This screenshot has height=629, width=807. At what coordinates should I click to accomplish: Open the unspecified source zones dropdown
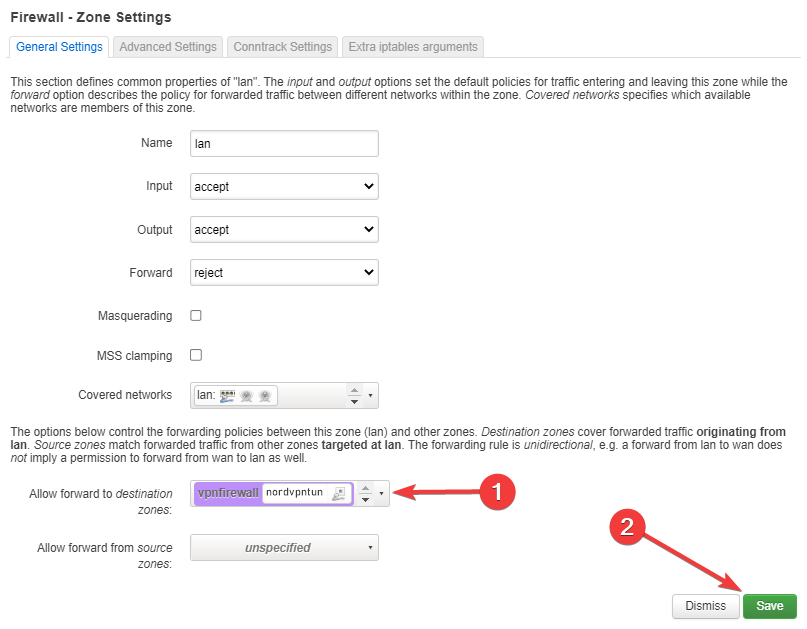pos(284,548)
